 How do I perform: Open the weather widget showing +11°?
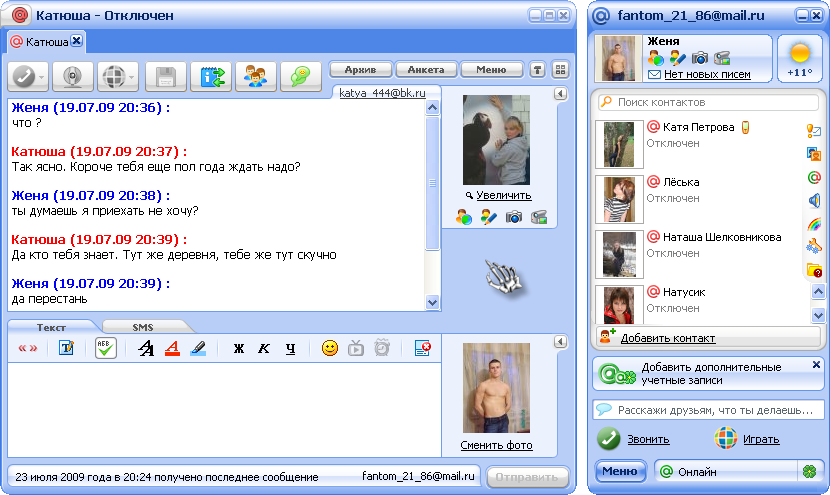point(800,59)
